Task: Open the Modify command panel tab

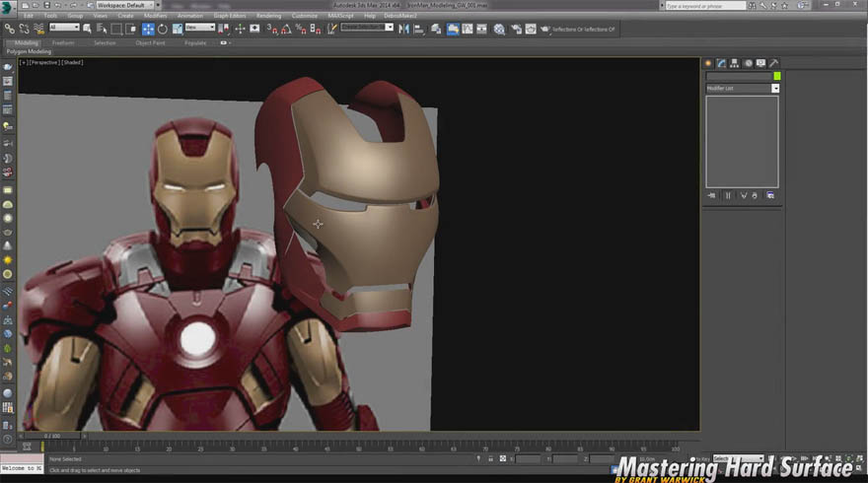Action: (721, 63)
